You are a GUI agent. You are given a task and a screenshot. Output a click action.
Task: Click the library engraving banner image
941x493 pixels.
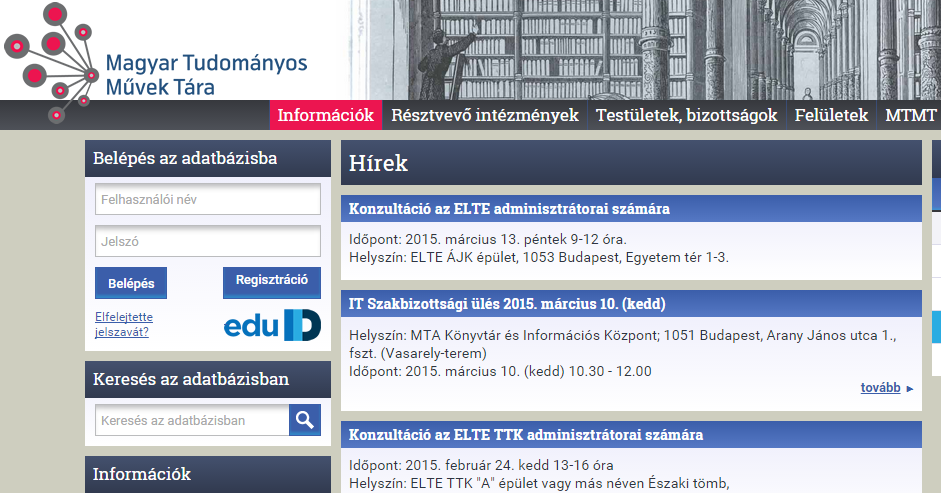(x=645, y=50)
